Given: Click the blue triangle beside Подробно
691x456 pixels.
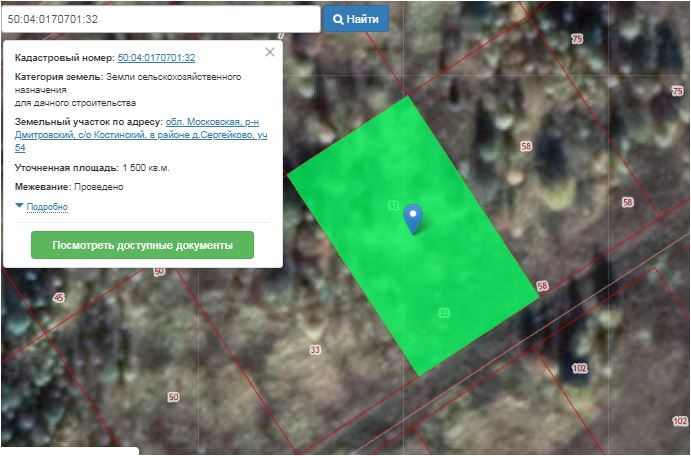Looking at the screenshot, I should (x=19, y=206).
